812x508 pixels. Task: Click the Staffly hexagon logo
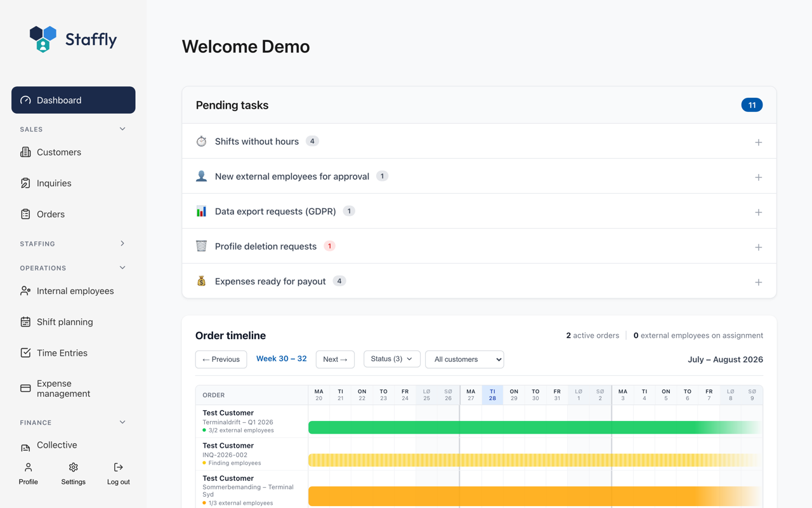pos(43,39)
